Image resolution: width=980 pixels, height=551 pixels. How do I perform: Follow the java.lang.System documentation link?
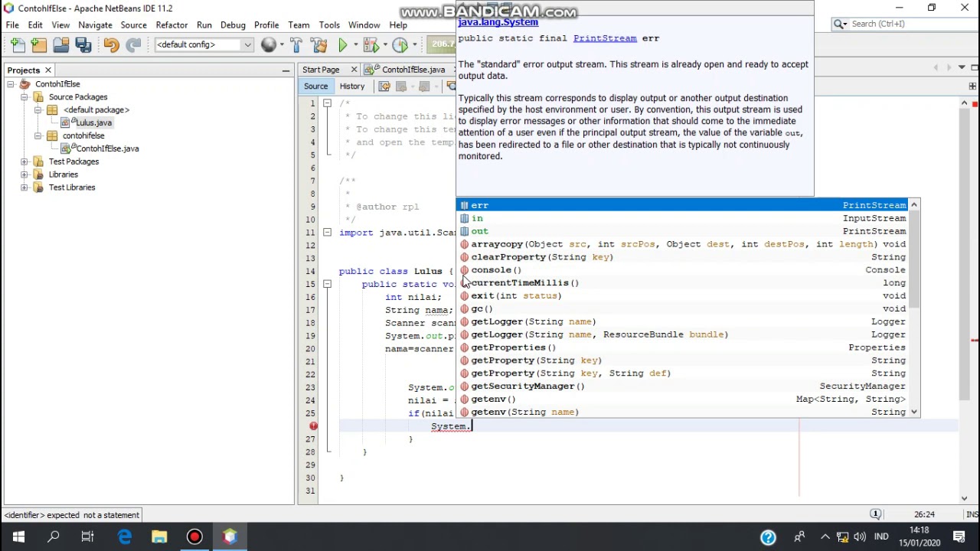[498, 22]
